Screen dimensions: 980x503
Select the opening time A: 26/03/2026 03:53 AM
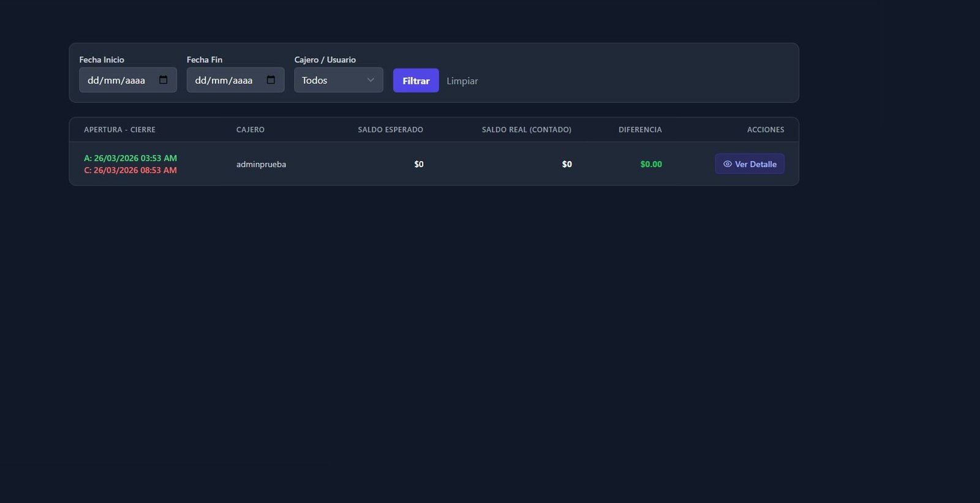click(x=130, y=158)
